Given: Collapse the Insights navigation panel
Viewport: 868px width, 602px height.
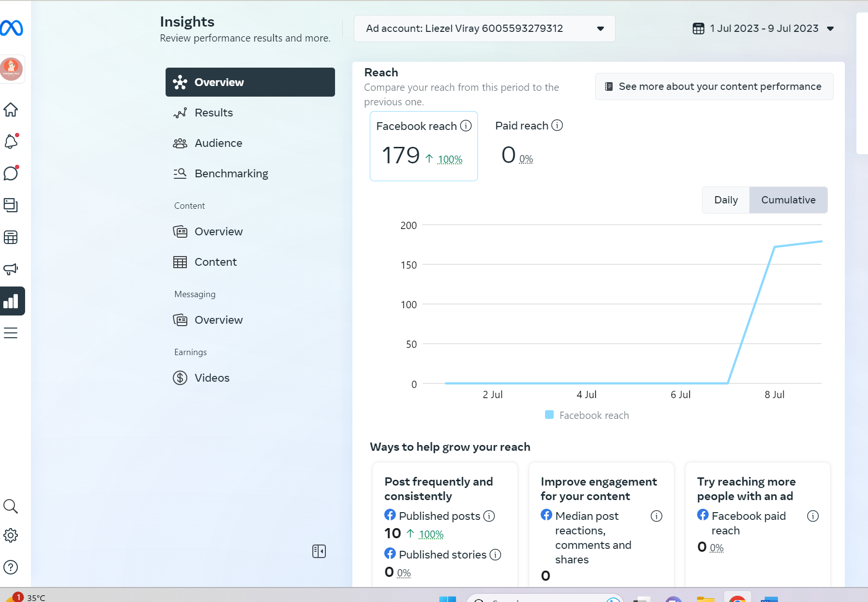Looking at the screenshot, I should tap(319, 551).
